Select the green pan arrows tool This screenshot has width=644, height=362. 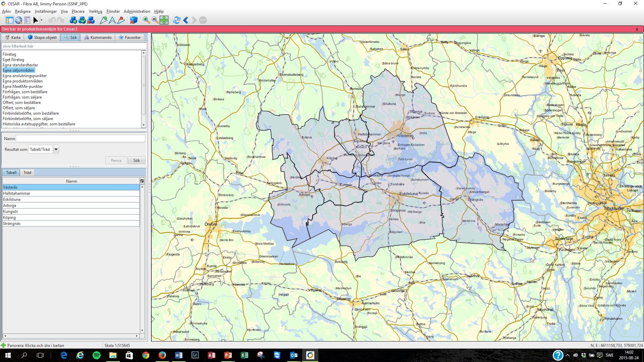(164, 20)
